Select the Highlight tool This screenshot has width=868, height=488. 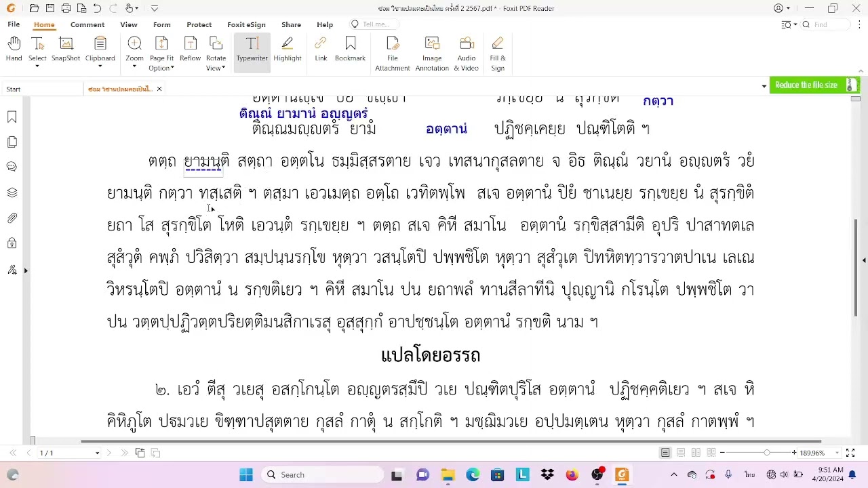(288, 49)
